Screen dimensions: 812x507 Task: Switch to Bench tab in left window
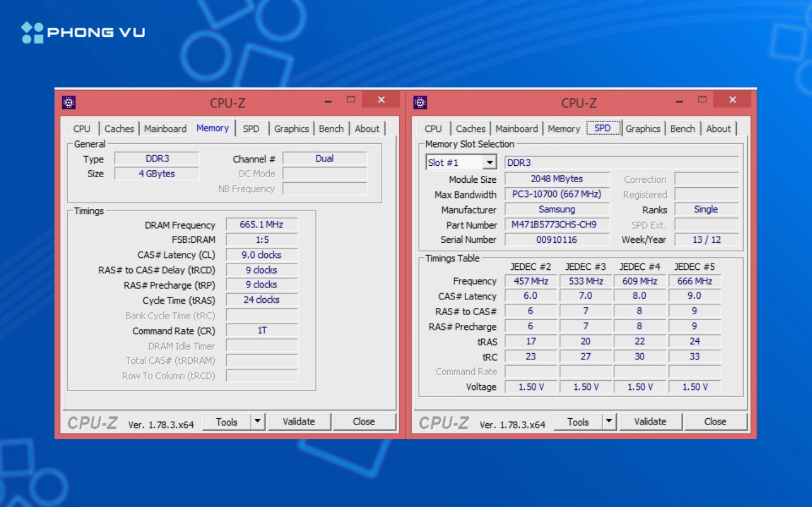[331, 128]
